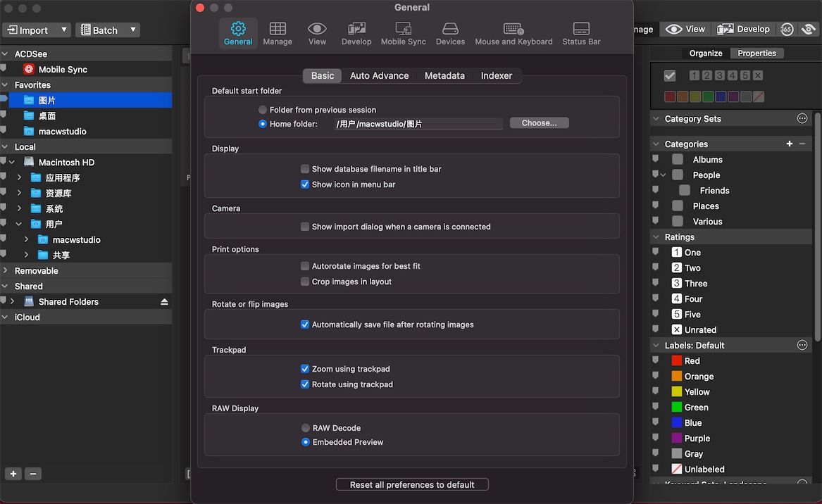822x504 pixels.
Task: Open the General preferences pane
Action: pyautogui.click(x=238, y=34)
